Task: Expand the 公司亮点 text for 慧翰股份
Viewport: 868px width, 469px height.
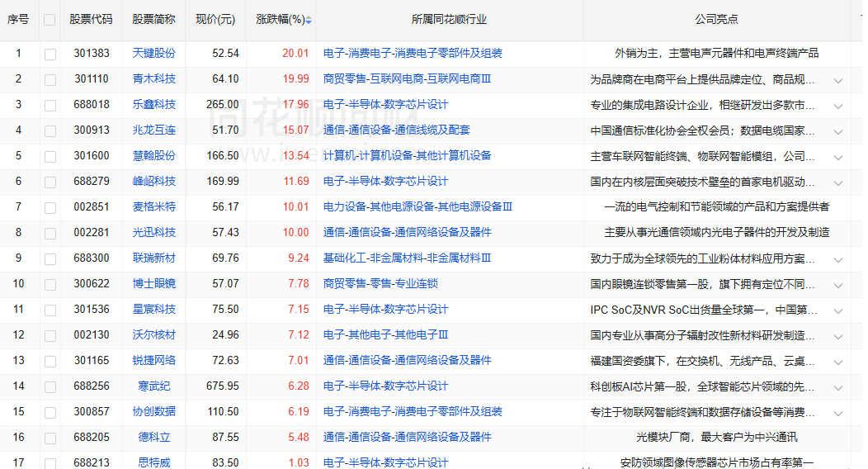Action: point(838,157)
